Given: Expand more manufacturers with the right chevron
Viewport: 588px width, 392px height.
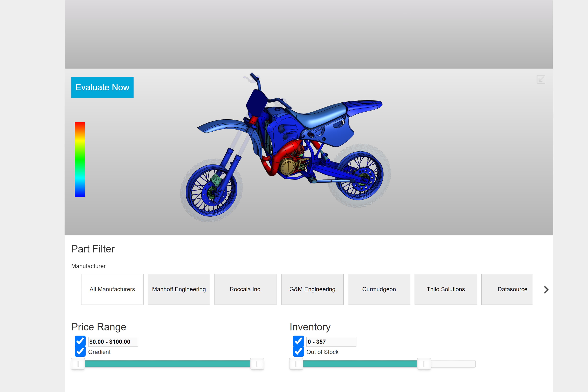Looking at the screenshot, I should [x=546, y=289].
